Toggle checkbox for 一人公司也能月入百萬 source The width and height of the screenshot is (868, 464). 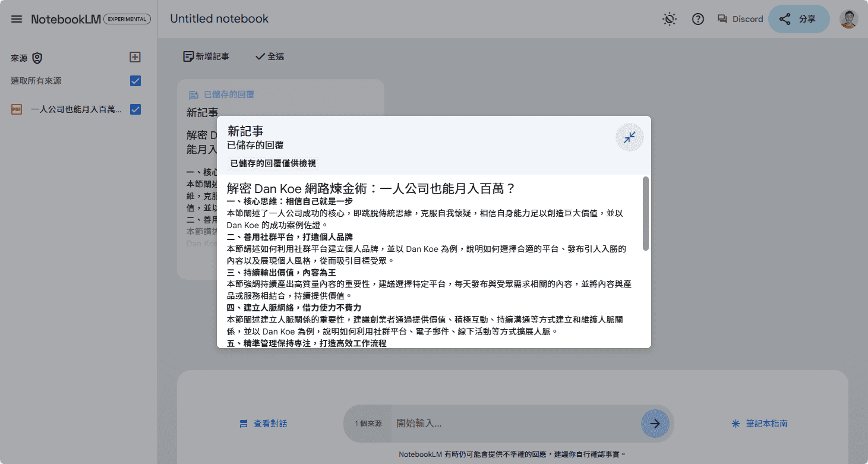(135, 109)
